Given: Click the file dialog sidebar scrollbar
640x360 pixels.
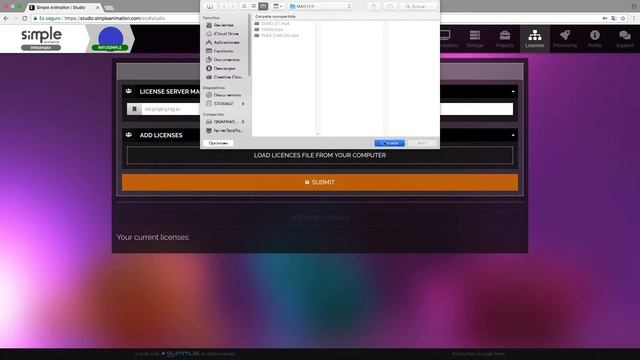Looking at the screenshot, I should [x=249, y=45].
